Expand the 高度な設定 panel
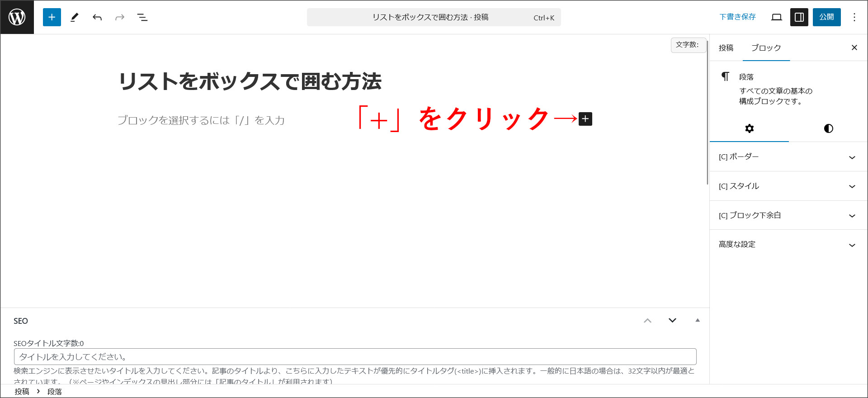 coord(788,245)
